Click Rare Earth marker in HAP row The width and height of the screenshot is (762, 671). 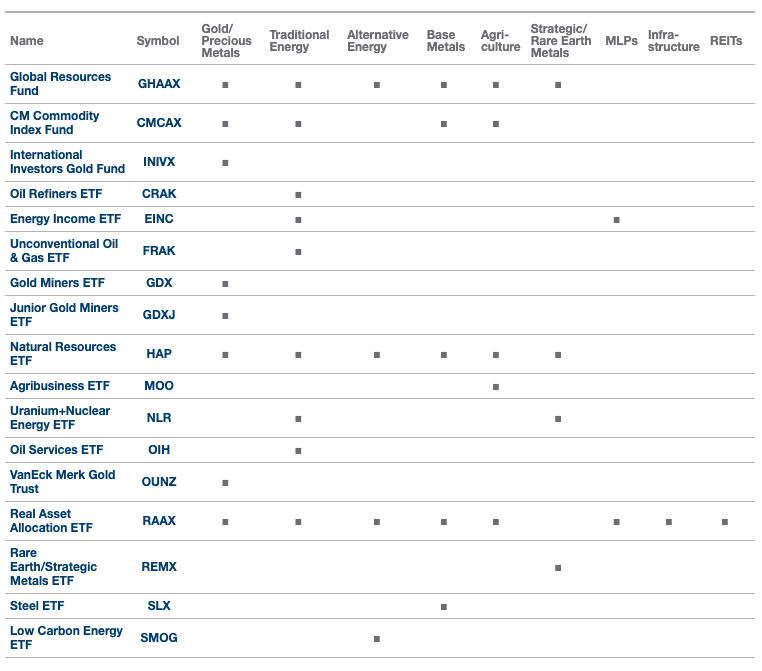pos(558,355)
